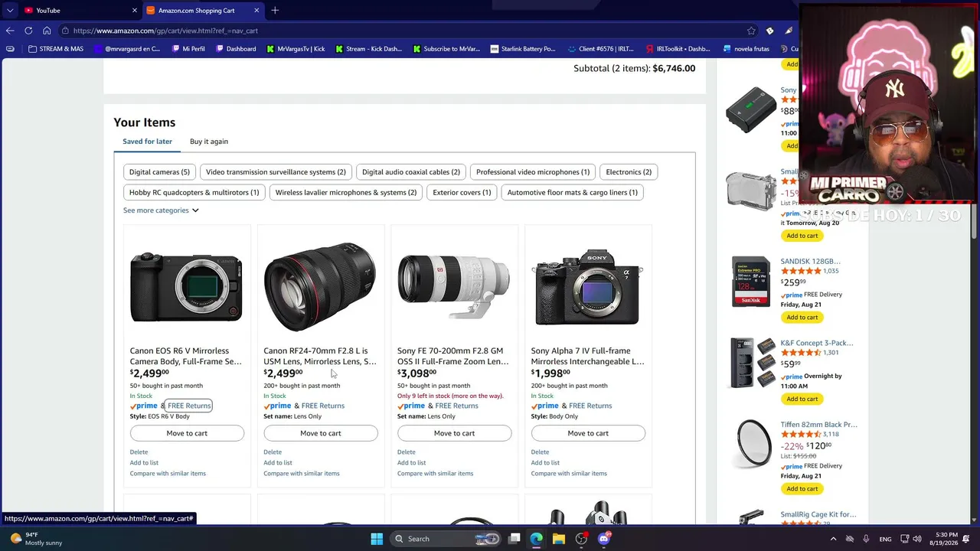The width and height of the screenshot is (980, 551).
Task: Add Tiffen 82mm Black Pro filter to cart
Action: tap(802, 489)
